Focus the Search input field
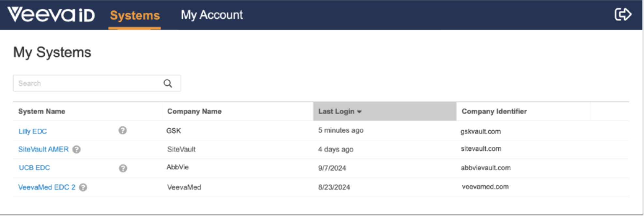This screenshot has height=216, width=644. [88, 84]
